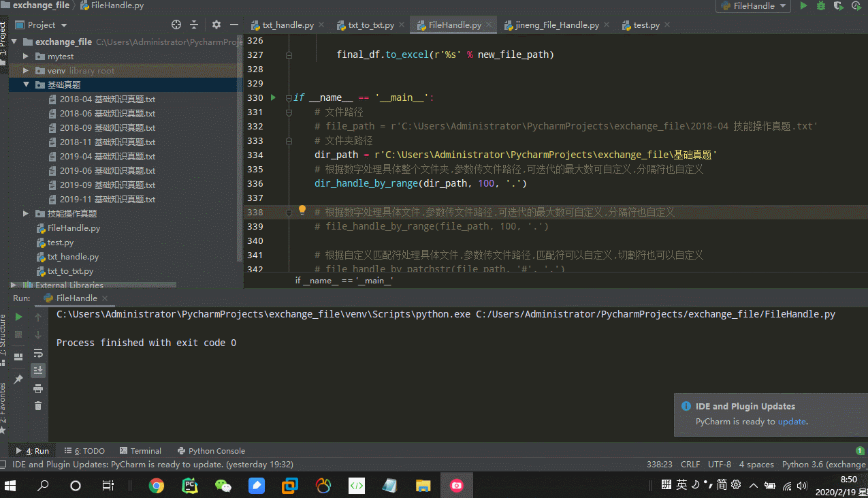Toggle soft-wrap in the Run console
868x498 pixels.
(38, 353)
